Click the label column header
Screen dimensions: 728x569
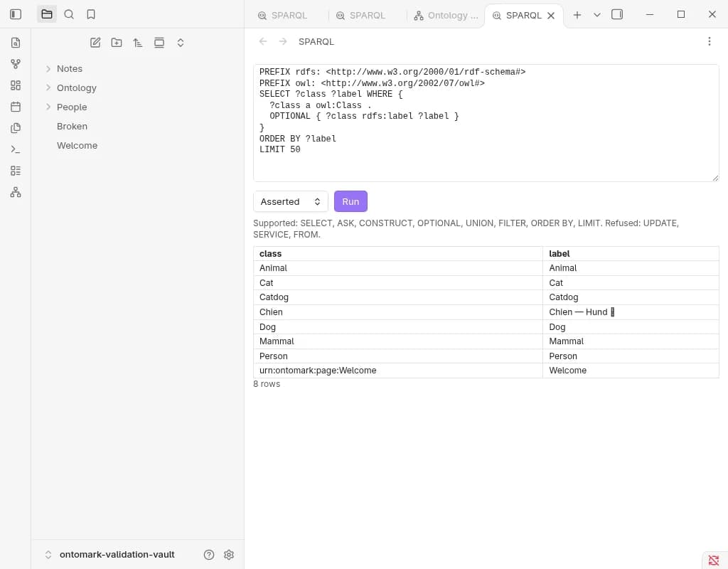click(x=631, y=254)
